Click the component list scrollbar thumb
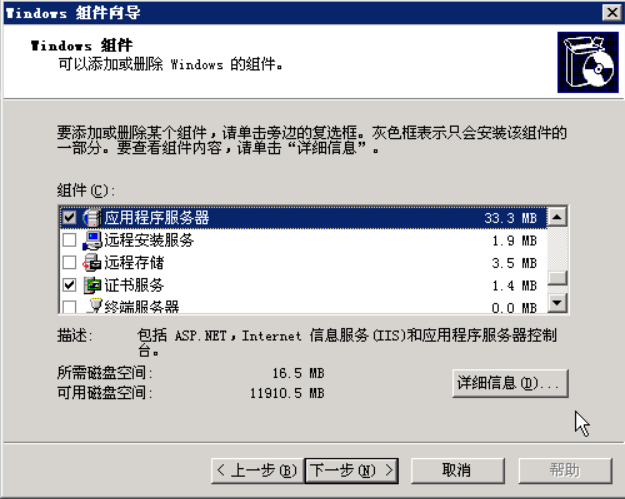The height and width of the screenshot is (499, 625). (x=557, y=278)
